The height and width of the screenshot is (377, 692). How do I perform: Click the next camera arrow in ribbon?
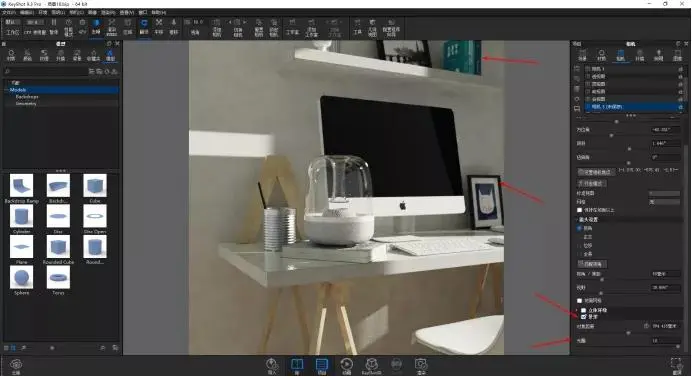[245, 22]
